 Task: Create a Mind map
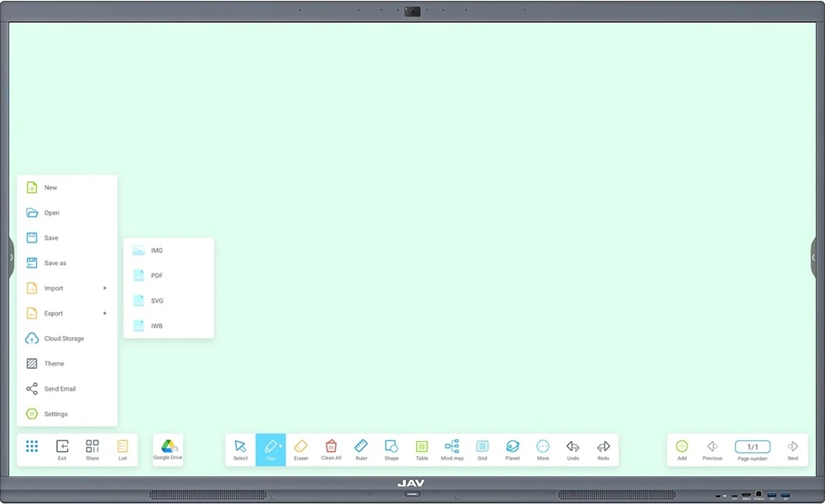click(452, 449)
